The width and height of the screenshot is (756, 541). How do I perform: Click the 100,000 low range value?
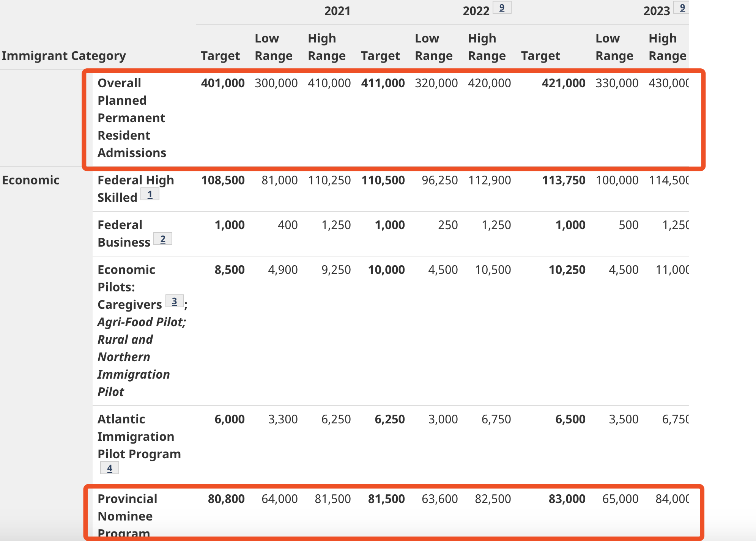coord(617,180)
